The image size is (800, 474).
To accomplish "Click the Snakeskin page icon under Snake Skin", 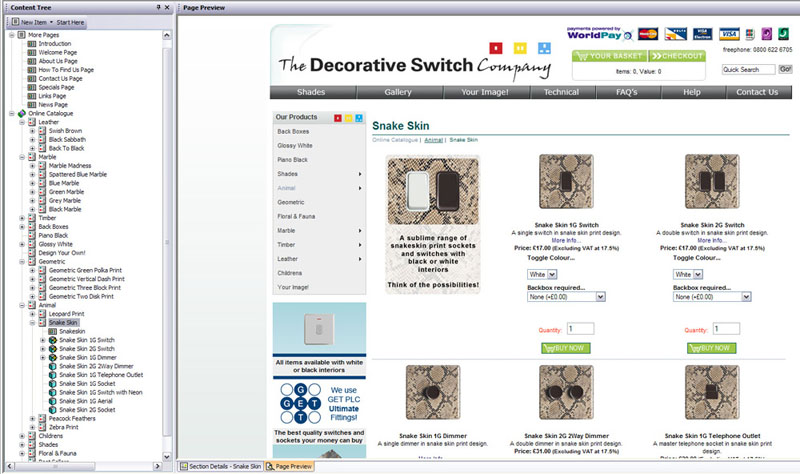I will (53, 331).
